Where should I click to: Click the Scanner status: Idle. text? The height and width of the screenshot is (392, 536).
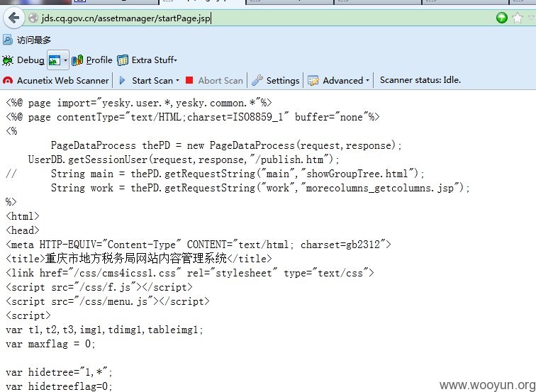point(420,80)
